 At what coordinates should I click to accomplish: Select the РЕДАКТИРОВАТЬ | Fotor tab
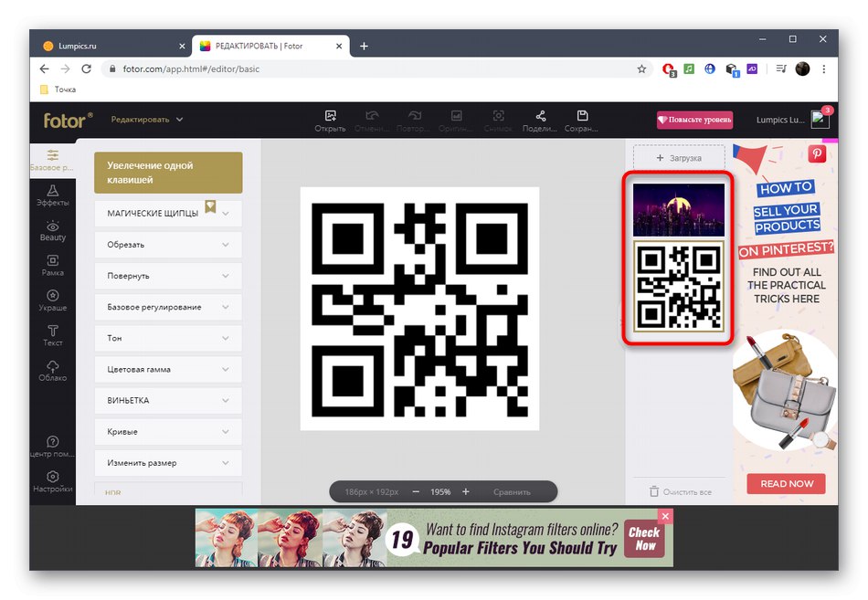[x=270, y=47]
